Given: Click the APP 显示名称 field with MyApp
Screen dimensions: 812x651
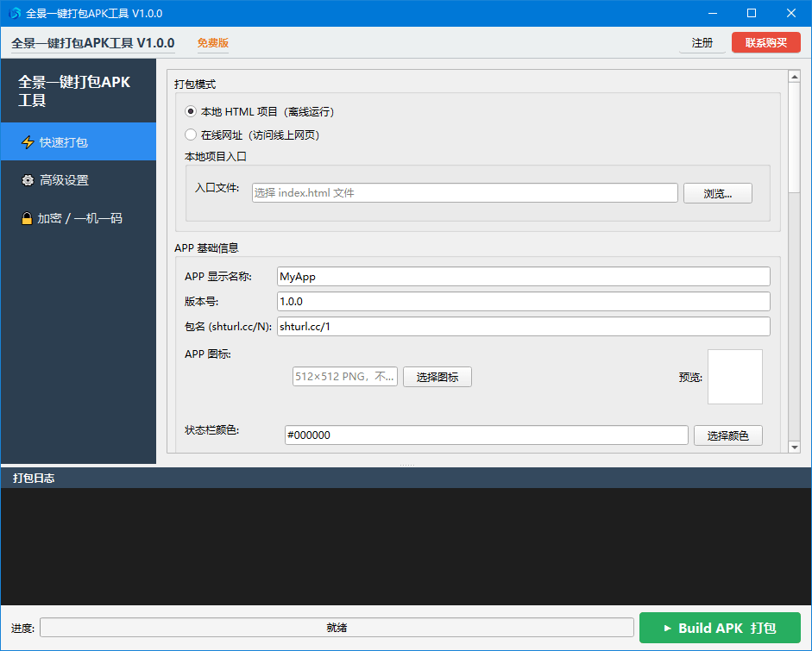Looking at the screenshot, I should tap(523, 276).
